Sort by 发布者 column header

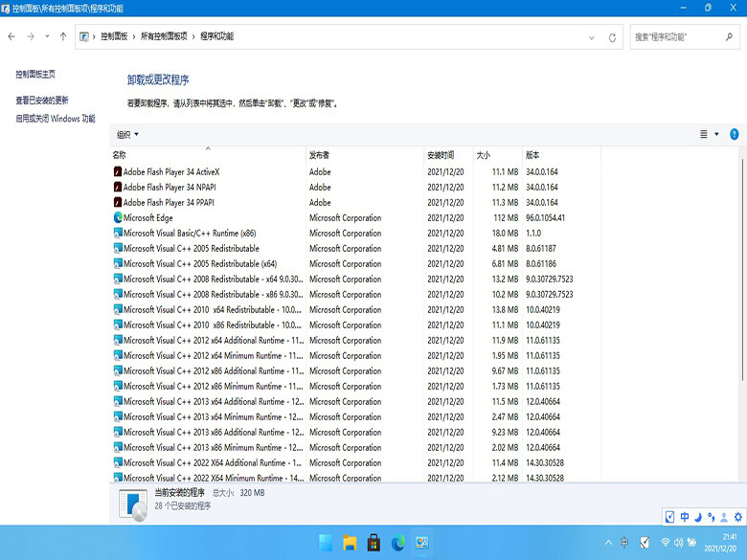coord(365,155)
